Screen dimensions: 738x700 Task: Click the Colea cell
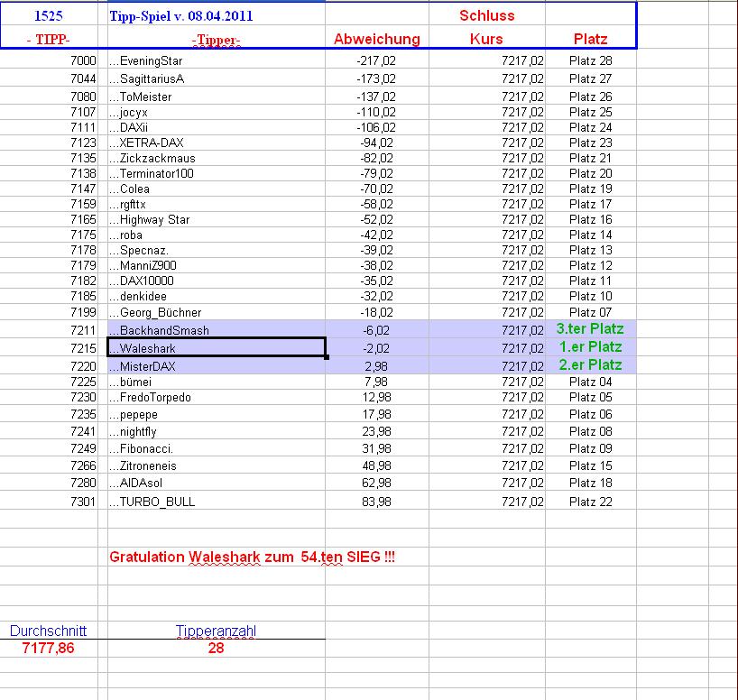click(216, 189)
